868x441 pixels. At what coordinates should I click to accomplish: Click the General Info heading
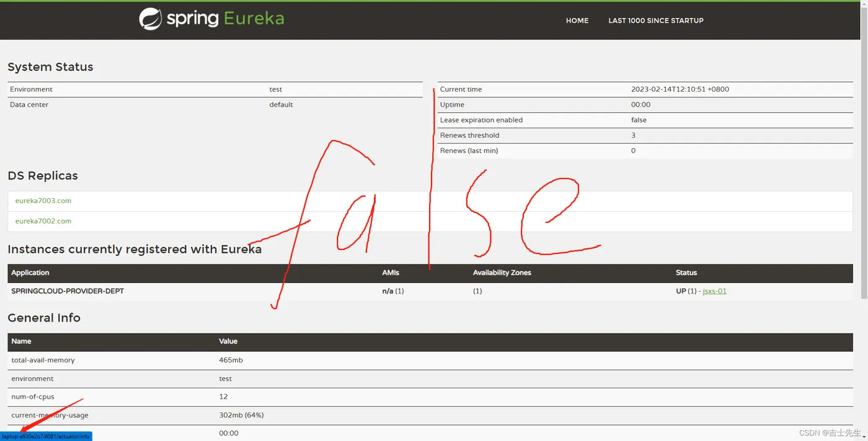(44, 318)
